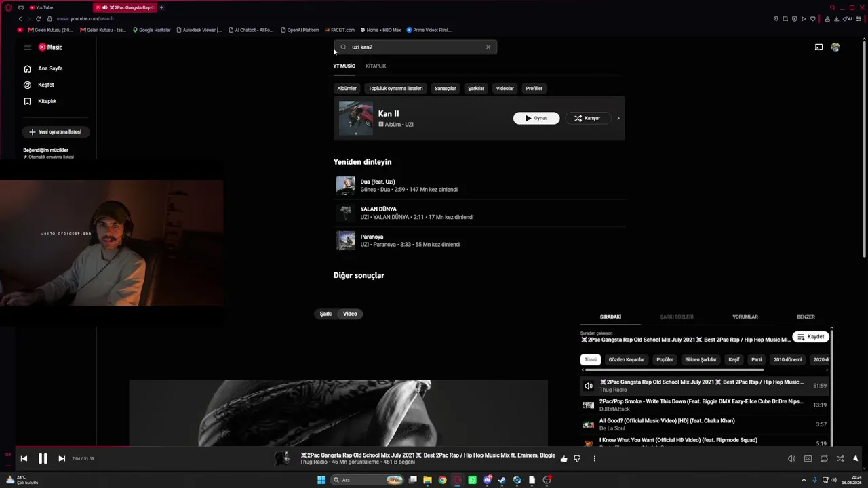Image resolution: width=868 pixels, height=488 pixels.
Task: Clear the search query with the X
Action: [488, 47]
